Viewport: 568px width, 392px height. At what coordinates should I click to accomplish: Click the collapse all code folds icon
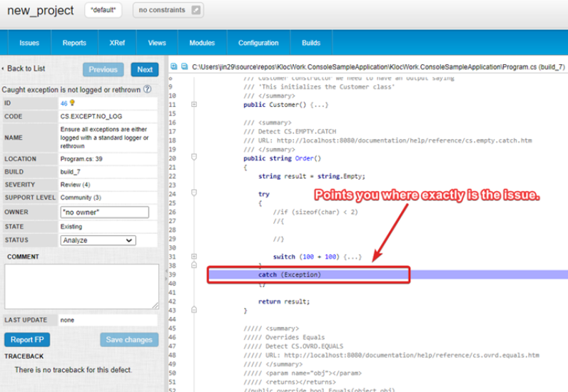pos(184,66)
